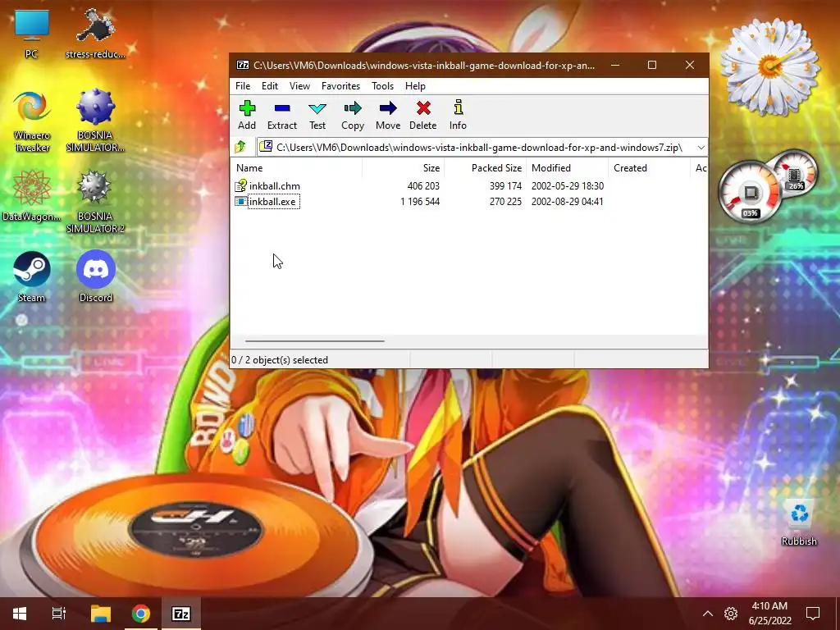840x630 pixels.
Task: Show hidden system tray icons
Action: click(708, 614)
